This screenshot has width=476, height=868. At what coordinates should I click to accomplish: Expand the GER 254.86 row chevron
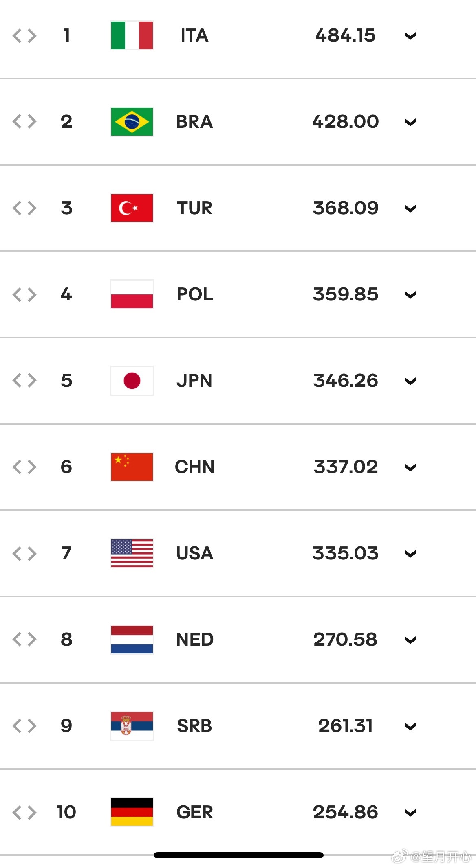(x=411, y=813)
